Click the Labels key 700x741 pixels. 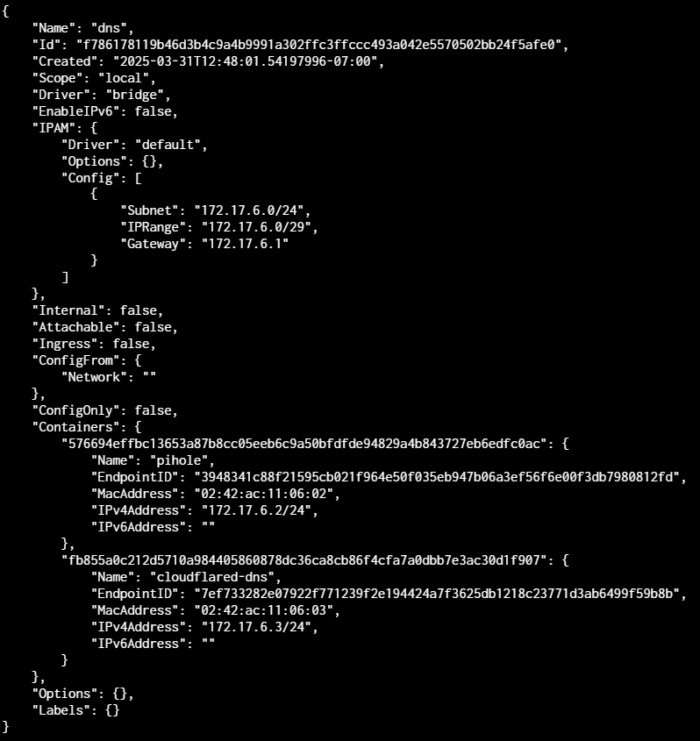click(61, 710)
